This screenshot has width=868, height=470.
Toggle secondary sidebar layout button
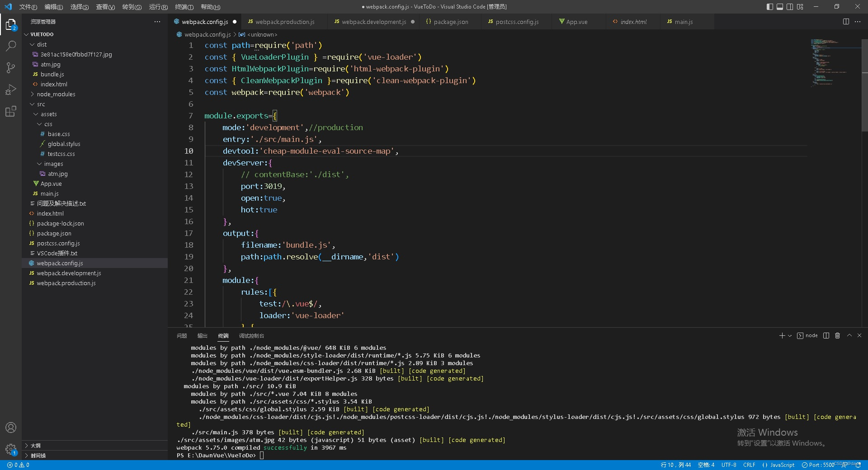click(790, 7)
